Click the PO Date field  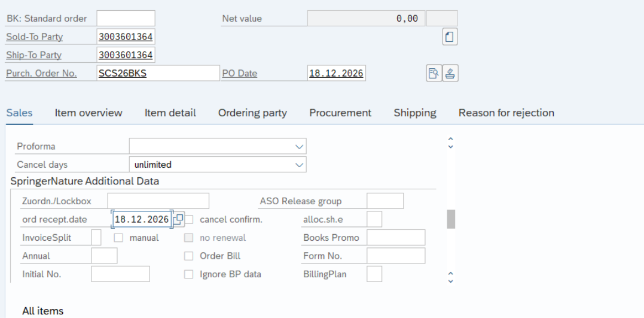pyautogui.click(x=337, y=73)
